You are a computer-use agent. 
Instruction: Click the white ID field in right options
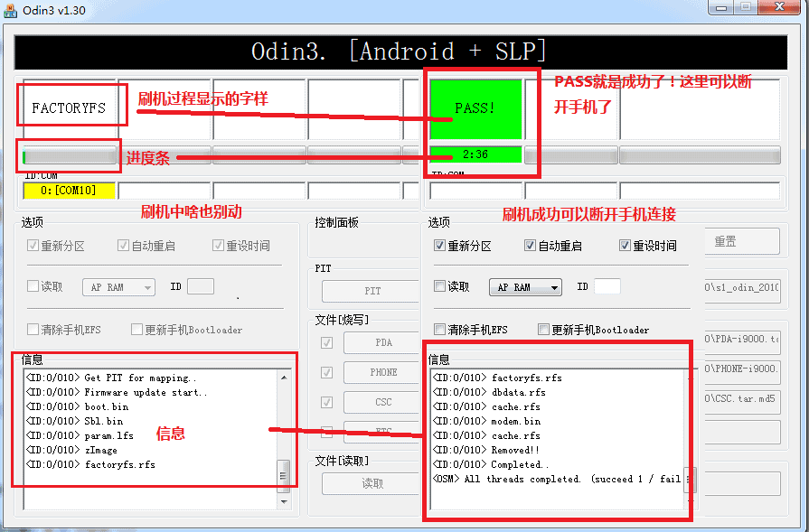[607, 286]
